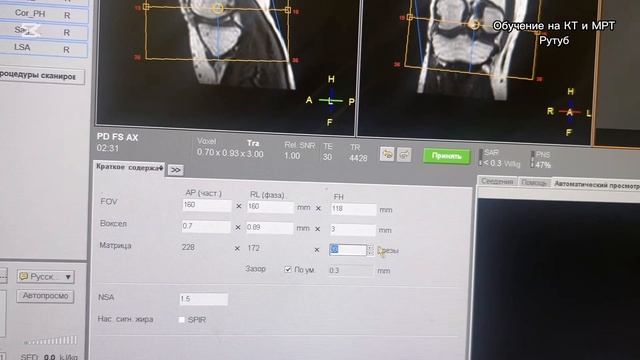Click the FOV RL (фаза) field
640x360 pixels.
tap(270, 207)
